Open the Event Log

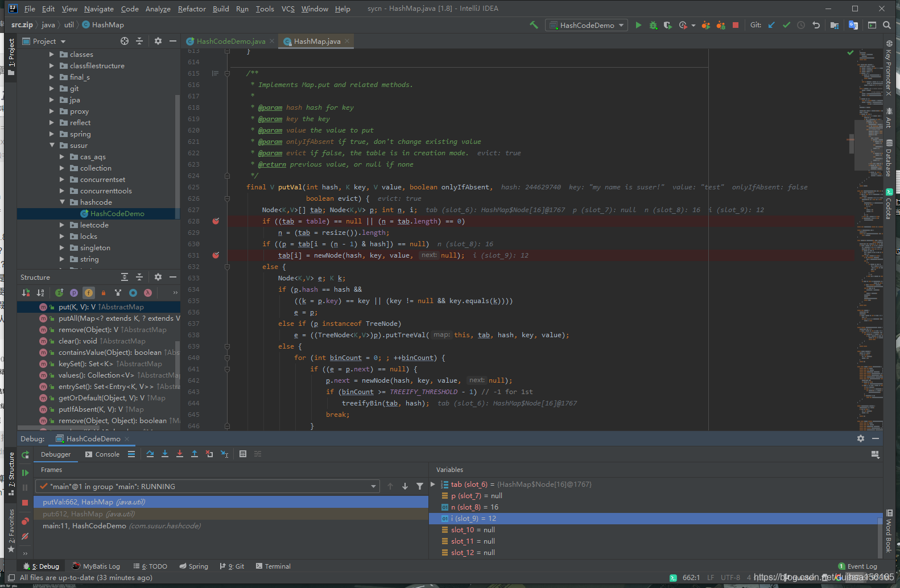(x=858, y=566)
